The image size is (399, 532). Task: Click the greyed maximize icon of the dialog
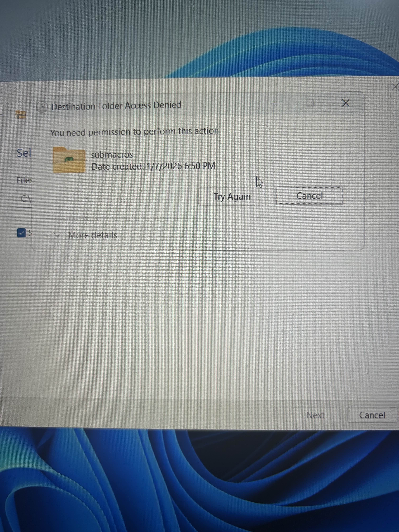tap(310, 103)
